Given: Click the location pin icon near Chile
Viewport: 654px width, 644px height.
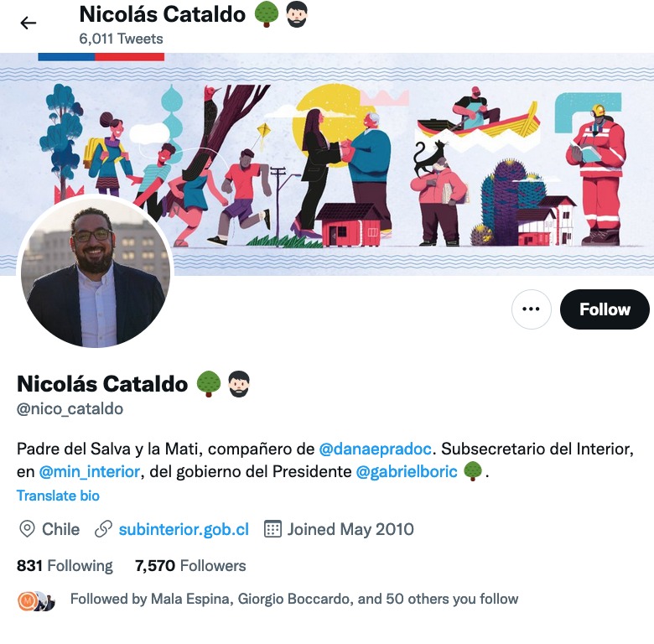Looking at the screenshot, I should coord(27,529).
